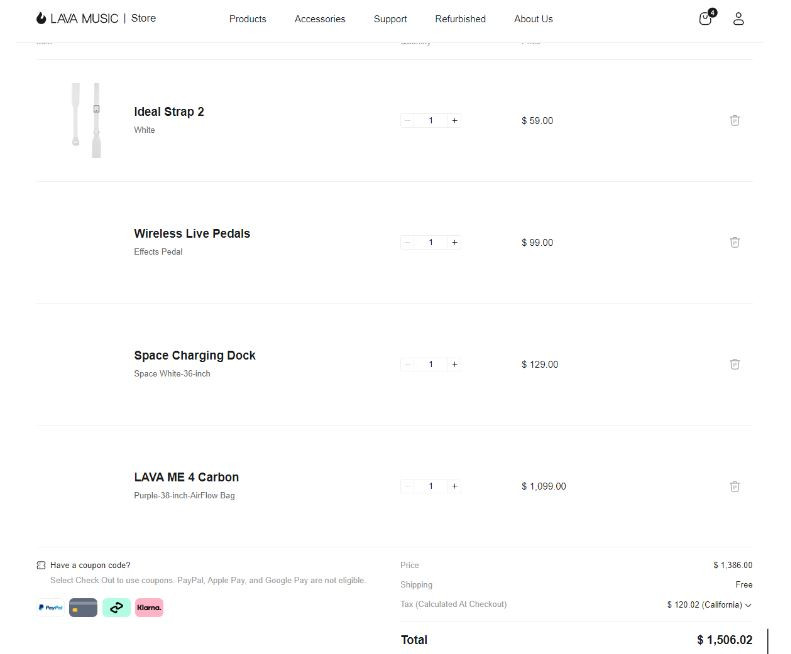The width and height of the screenshot is (791, 654).
Task: Remove Space Charging Dock using trash icon
Action: (x=735, y=364)
